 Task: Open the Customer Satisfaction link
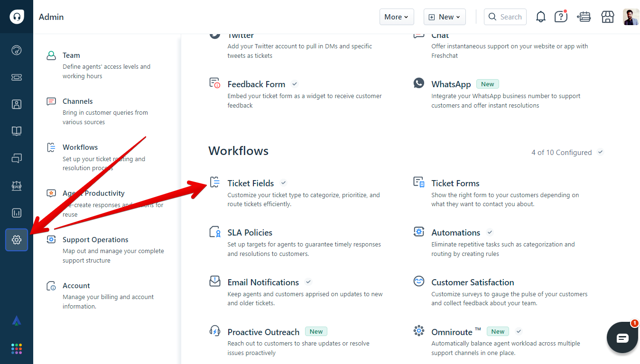coord(473,282)
